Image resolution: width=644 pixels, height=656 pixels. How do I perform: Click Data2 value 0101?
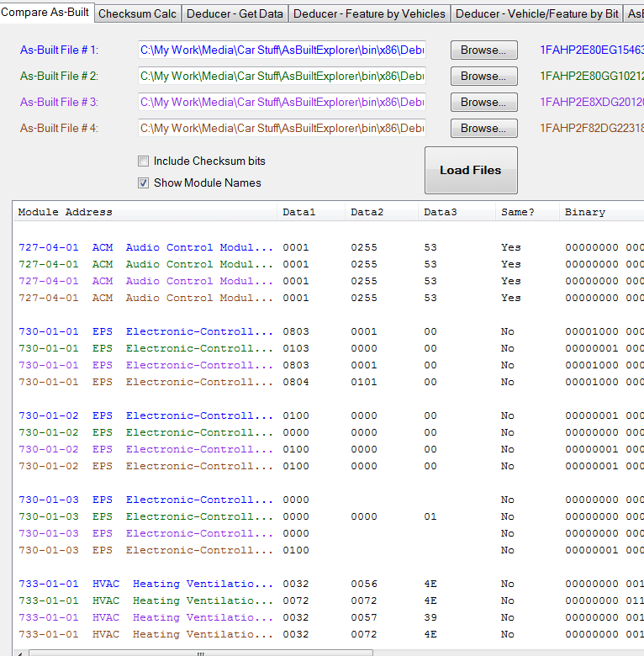click(364, 382)
